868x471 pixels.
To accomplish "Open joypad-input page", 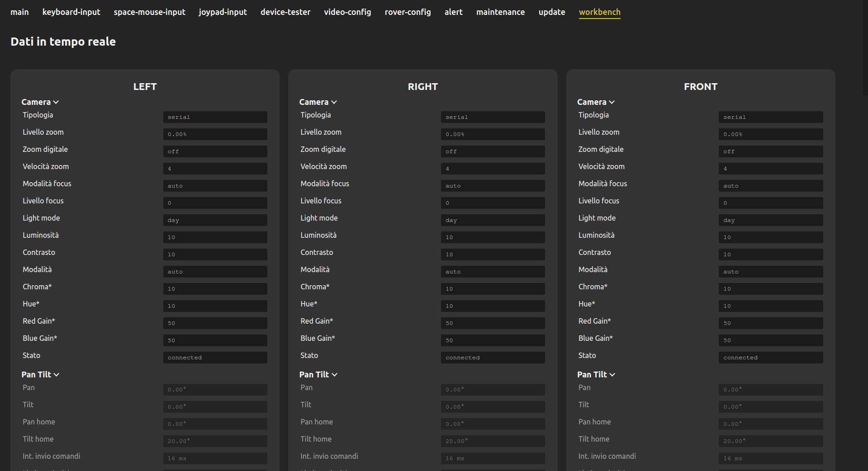I will coord(223,12).
